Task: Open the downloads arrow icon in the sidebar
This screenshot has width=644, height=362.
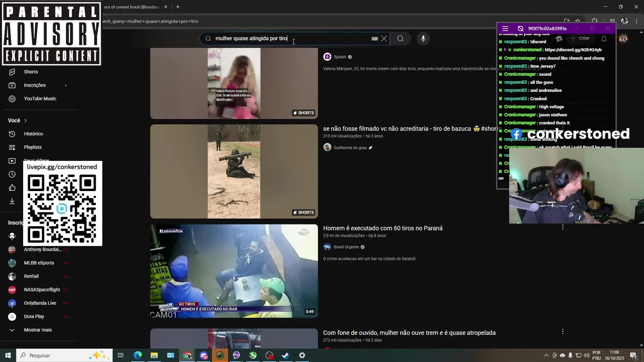Action: (x=12, y=201)
